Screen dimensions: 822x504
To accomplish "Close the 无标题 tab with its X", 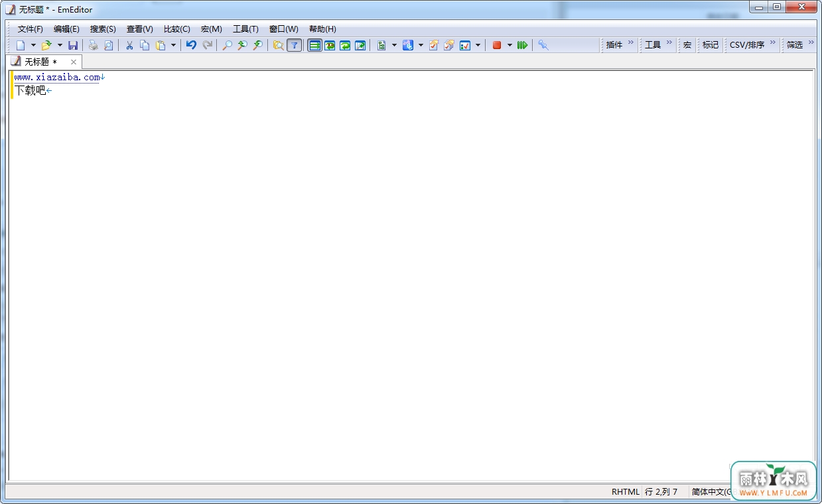I will (74, 62).
